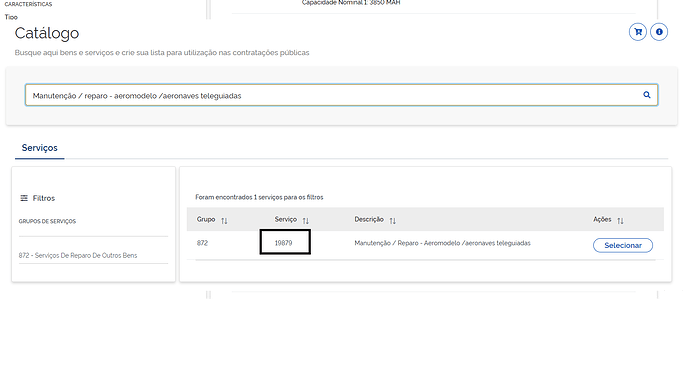
Task: Click the Capacidade Nominal text in background page
Action: (x=351, y=3)
